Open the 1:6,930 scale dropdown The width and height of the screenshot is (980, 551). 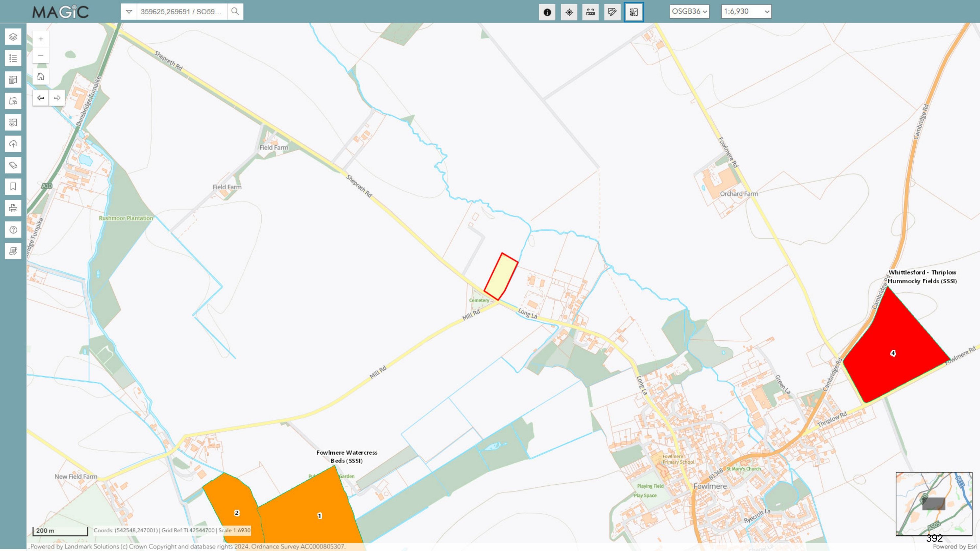pyautogui.click(x=746, y=11)
